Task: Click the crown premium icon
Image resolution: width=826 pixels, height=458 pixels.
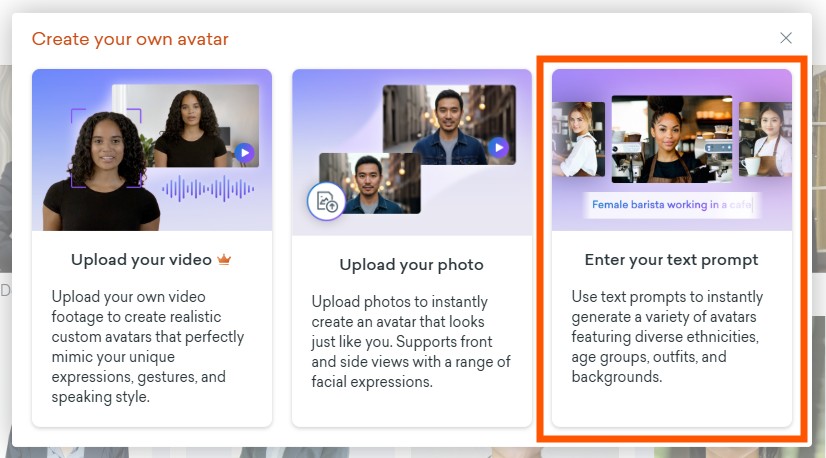Action: [224, 260]
